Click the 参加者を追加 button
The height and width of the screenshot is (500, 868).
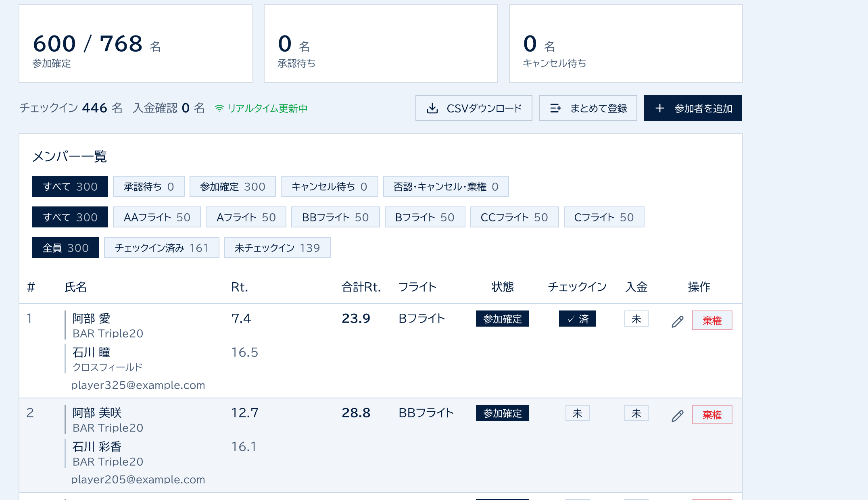pyautogui.click(x=693, y=108)
